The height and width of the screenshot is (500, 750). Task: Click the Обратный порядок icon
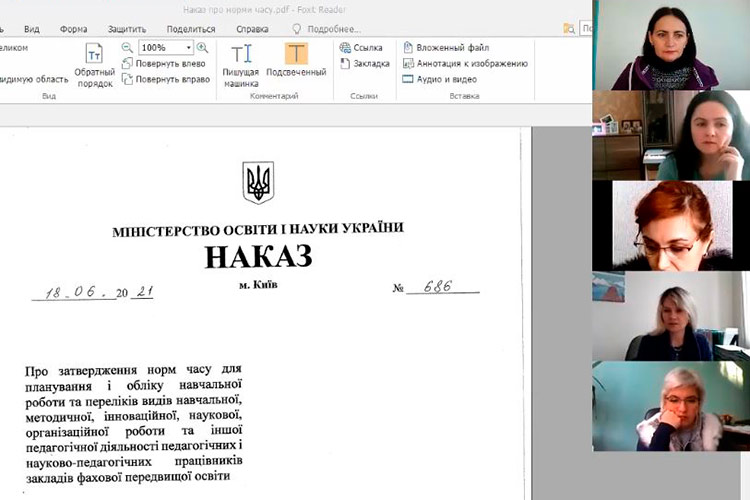(94, 66)
